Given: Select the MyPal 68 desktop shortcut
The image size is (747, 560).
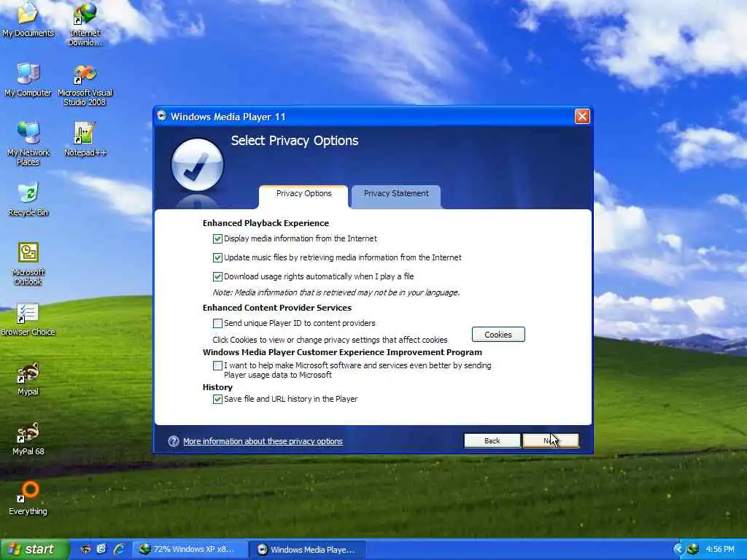Looking at the screenshot, I should 28,439.
